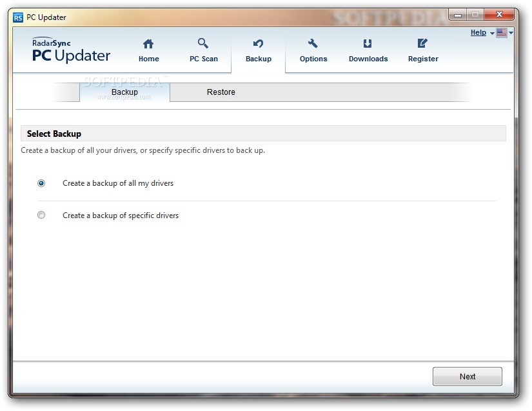Open the Options label in navigation

tap(313, 59)
